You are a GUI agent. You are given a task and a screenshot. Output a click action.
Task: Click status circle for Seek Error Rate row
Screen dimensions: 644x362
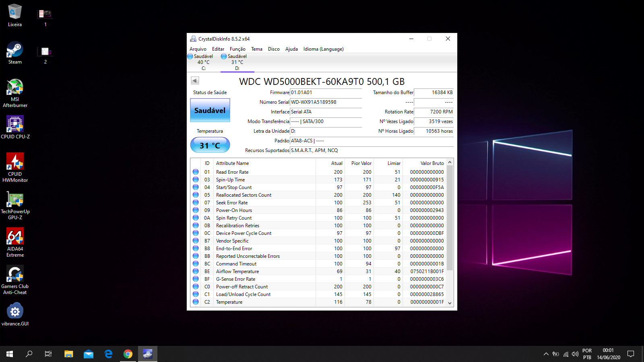tap(196, 202)
